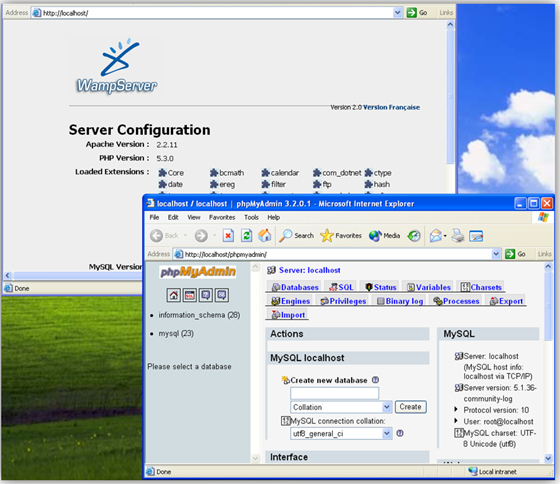The width and height of the screenshot is (560, 484).
Task: Open the Mail icon dropdown arrow
Action: tap(445, 236)
